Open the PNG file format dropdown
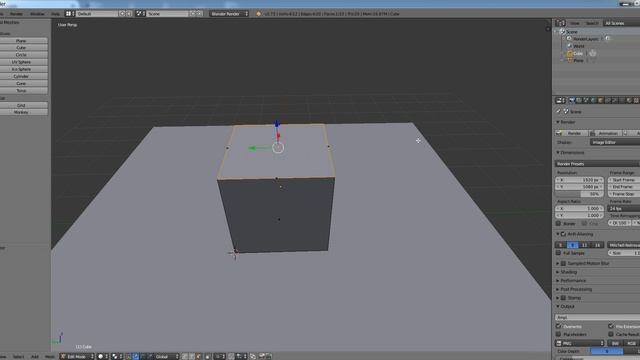 [580, 343]
